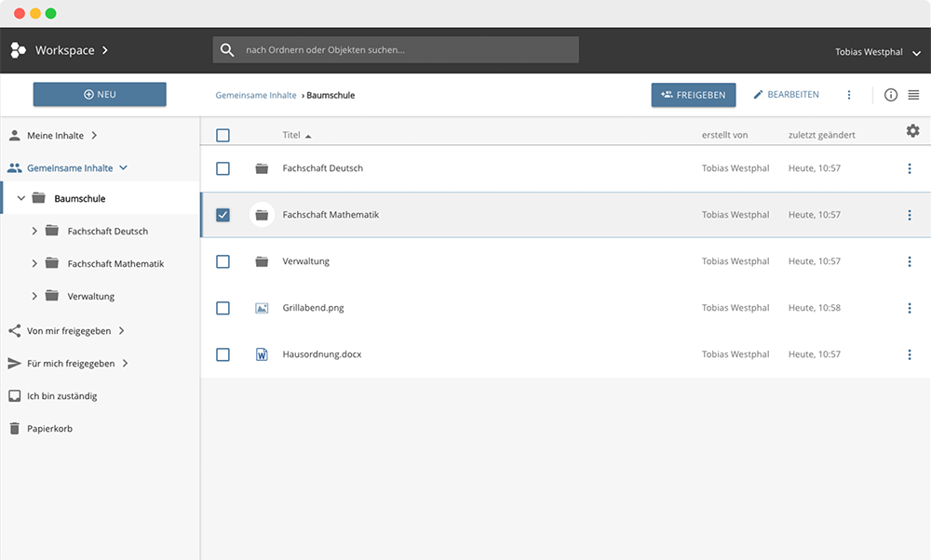Uncheck the Fachschaft Mathematik checkbox
This screenshot has height=560, width=931.
[223, 215]
